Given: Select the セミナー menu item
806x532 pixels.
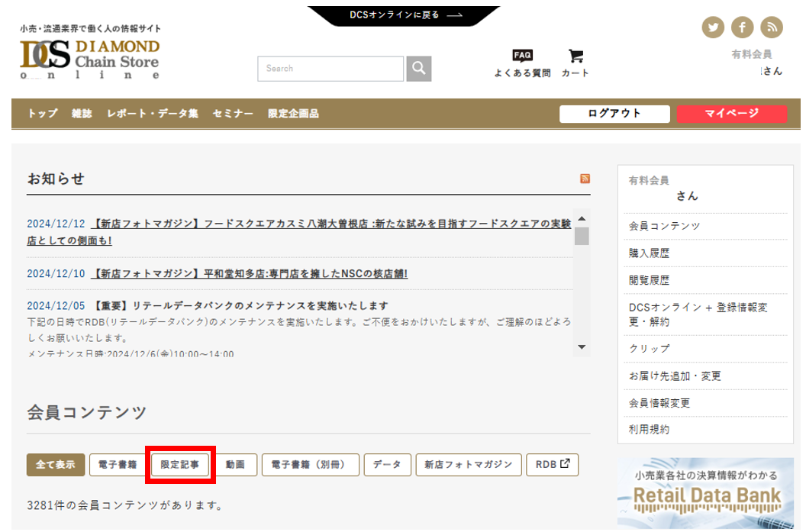Looking at the screenshot, I should click(x=233, y=114).
